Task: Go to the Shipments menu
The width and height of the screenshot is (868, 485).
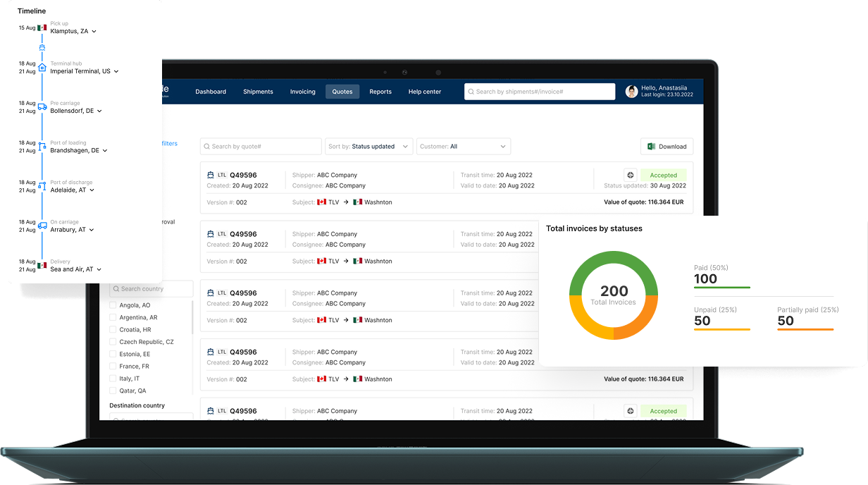Action: [258, 92]
